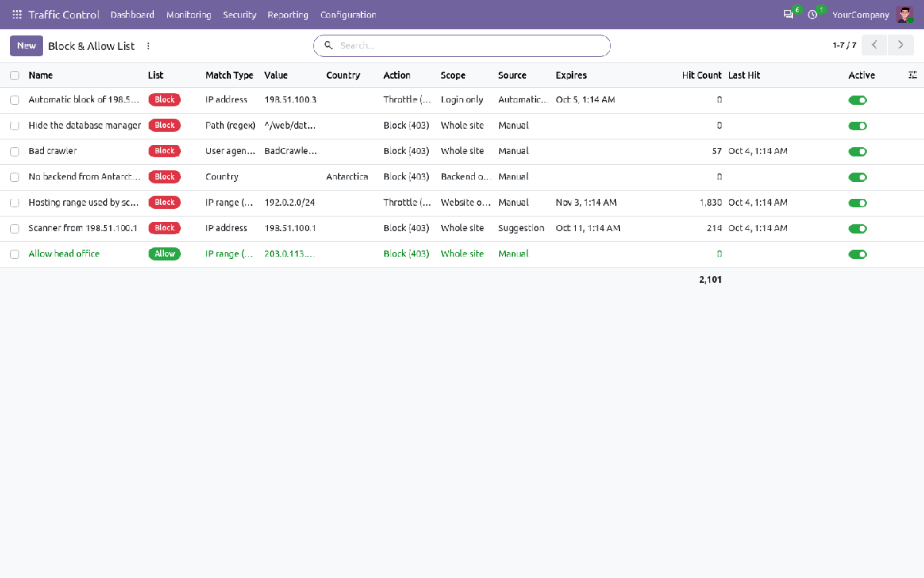Sort by Last Hit column header
Image resolution: width=924 pixels, height=578 pixels.
coord(744,76)
